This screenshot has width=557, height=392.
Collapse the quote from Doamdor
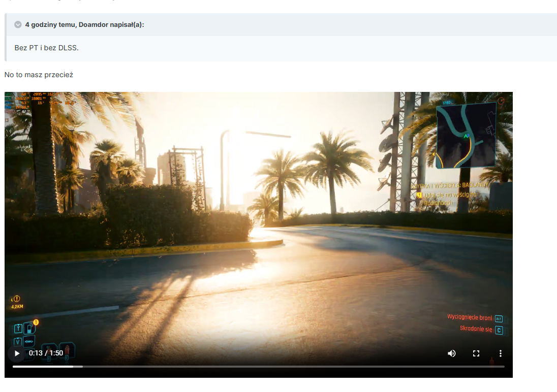click(18, 24)
